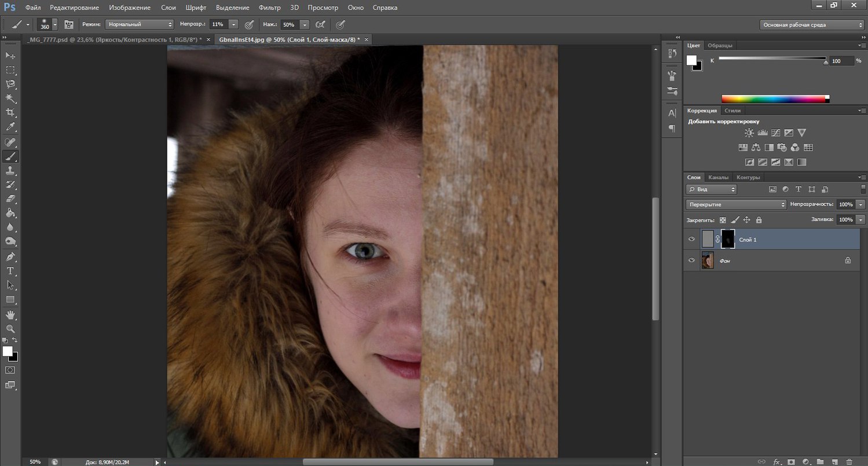This screenshot has width=868, height=466.
Task: Select the Clone Stamp tool
Action: (10, 171)
